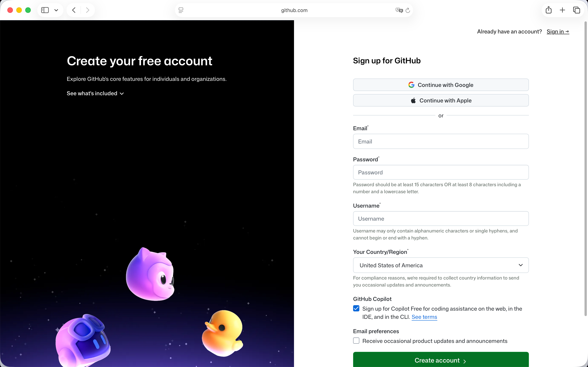Open the Country/Region dropdown
Screen dimensions: 588x367
click(x=441, y=265)
